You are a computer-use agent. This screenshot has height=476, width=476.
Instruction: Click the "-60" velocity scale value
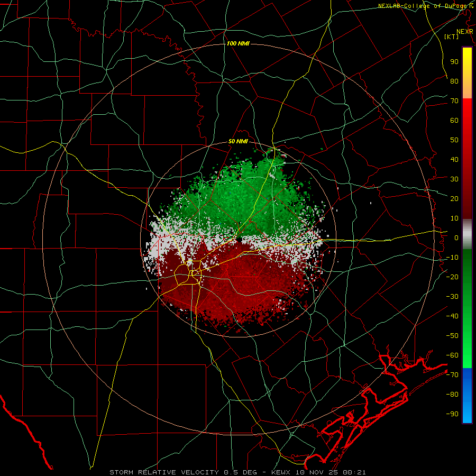click(452, 355)
